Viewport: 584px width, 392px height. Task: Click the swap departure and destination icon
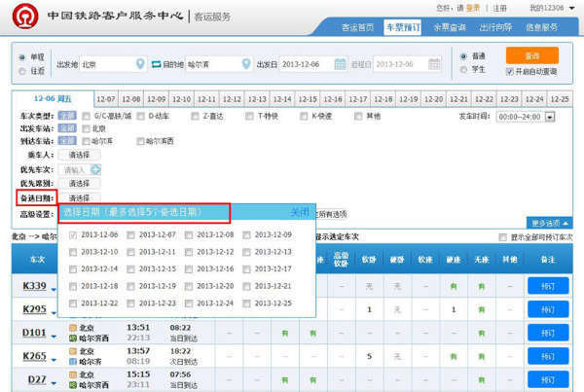click(154, 64)
